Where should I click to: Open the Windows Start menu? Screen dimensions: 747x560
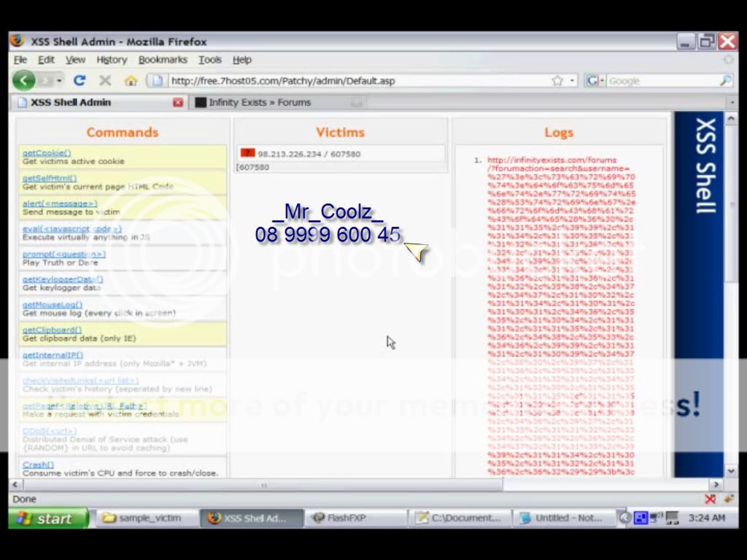coord(49,518)
